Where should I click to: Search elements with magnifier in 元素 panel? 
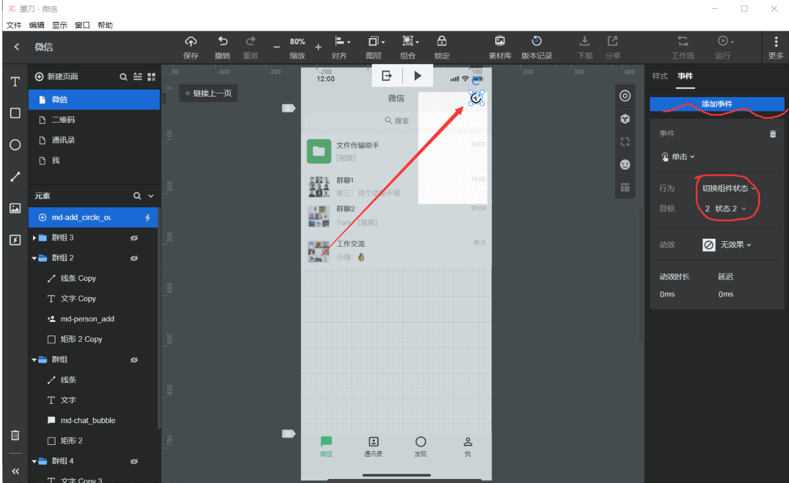pos(137,196)
